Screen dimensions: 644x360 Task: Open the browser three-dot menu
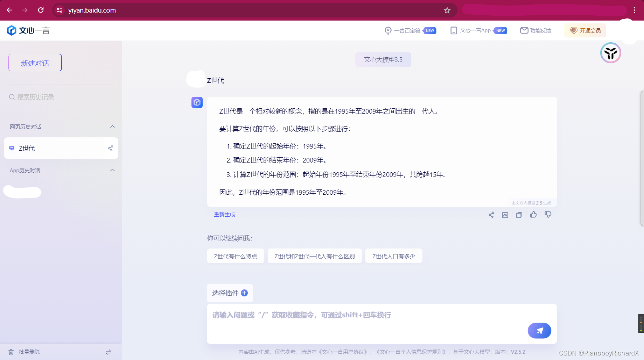point(634,10)
